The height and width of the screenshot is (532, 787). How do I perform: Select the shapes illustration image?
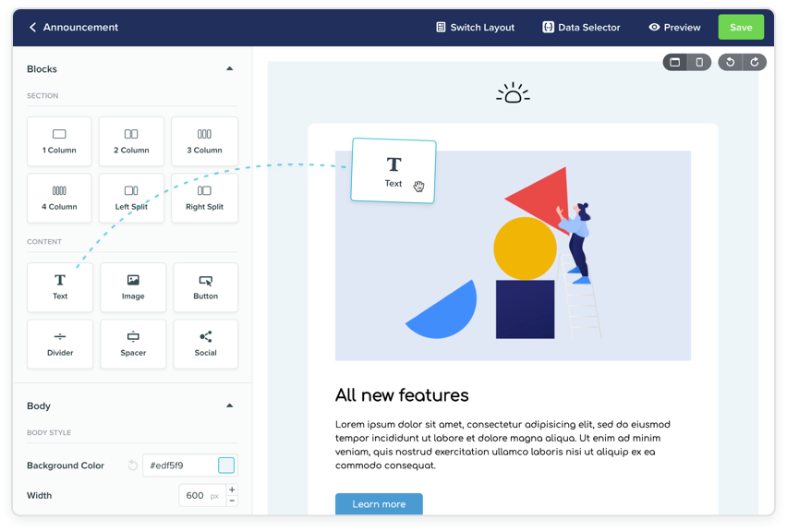click(513, 256)
